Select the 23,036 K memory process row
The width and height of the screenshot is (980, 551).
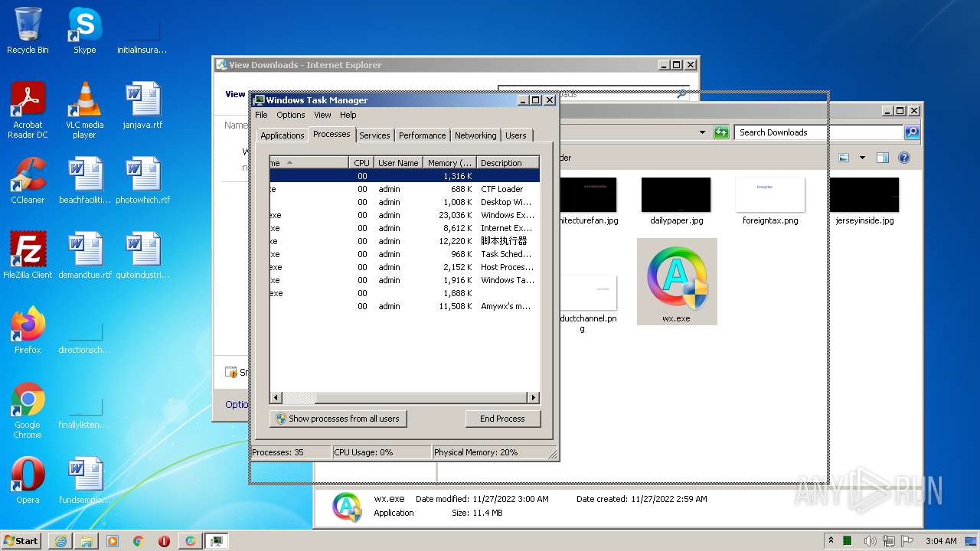tap(404, 215)
